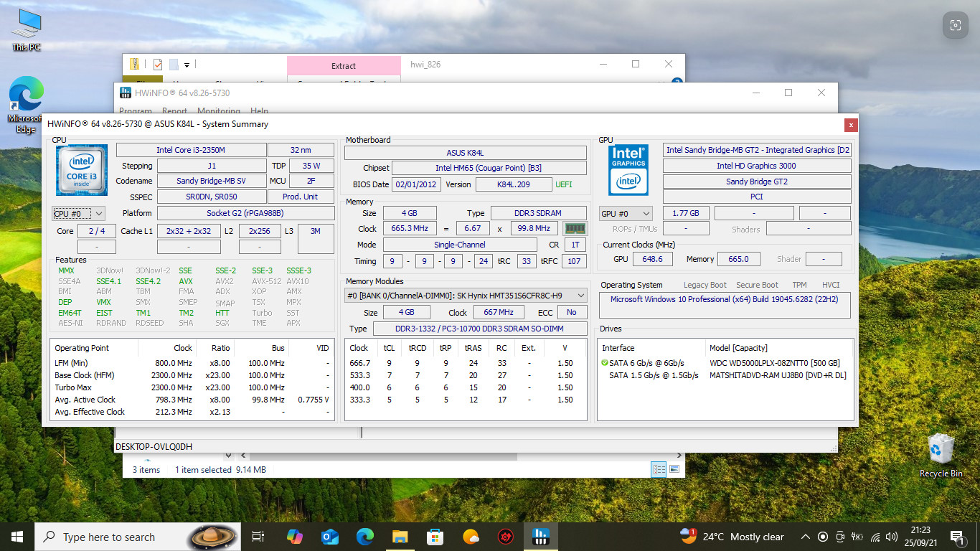Click the green check icon beside SATA 6 Gb/s
This screenshot has height=551, width=980.
click(605, 363)
